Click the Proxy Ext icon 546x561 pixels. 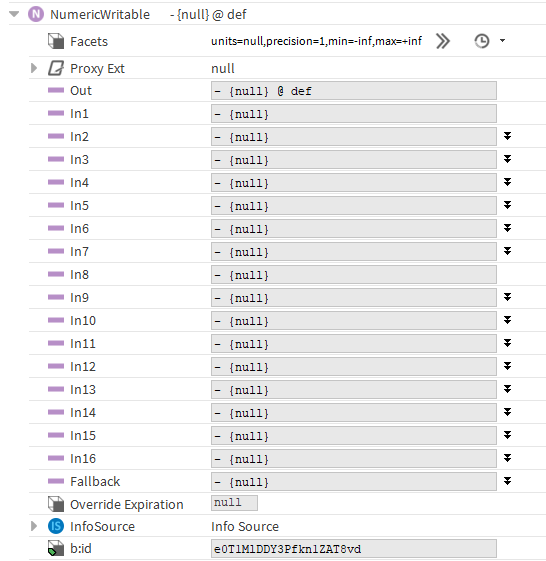pos(56,68)
